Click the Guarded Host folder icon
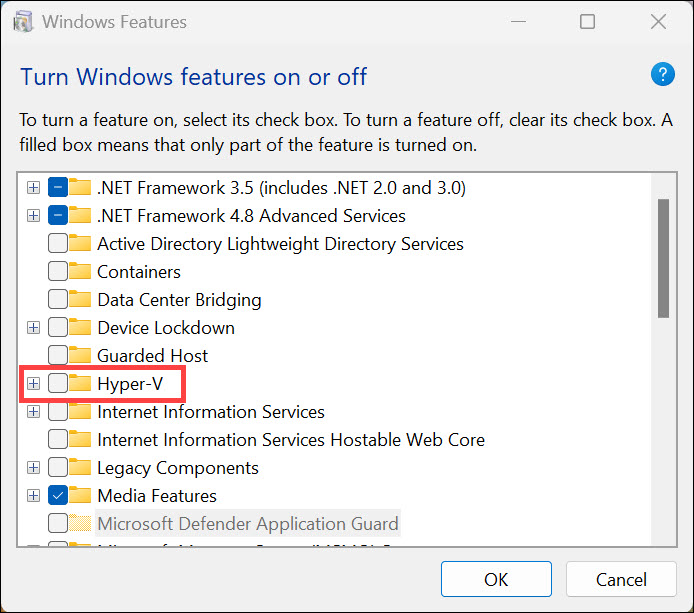The width and height of the screenshot is (694, 613). click(x=82, y=355)
